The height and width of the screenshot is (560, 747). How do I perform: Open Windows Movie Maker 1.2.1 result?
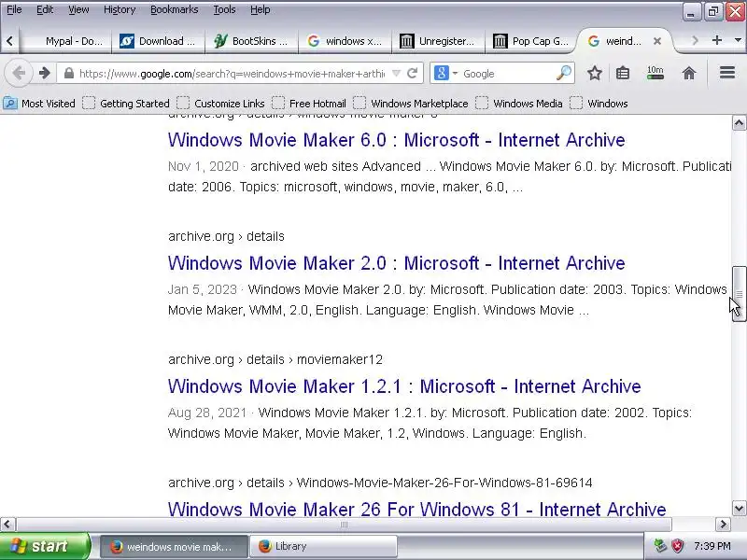click(404, 386)
